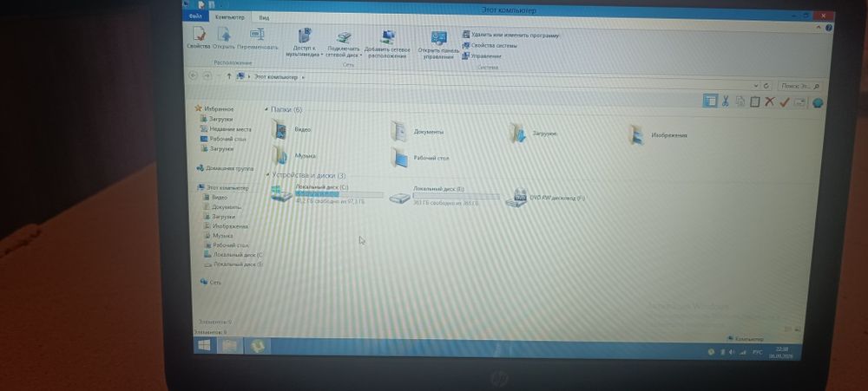Click the Windows Start button
This screenshot has height=391, width=868.
(x=204, y=344)
